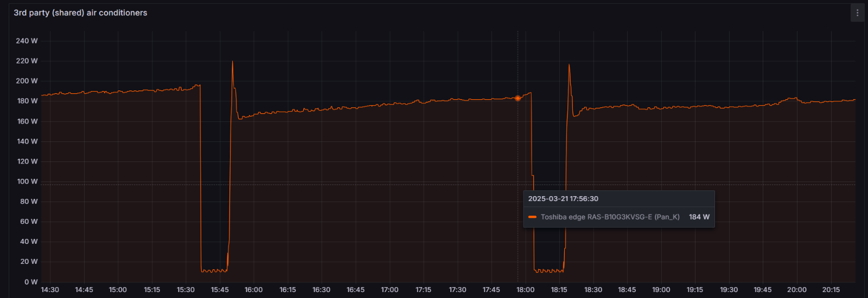Click the '20:00' time axis label
The image size is (868, 298).
pos(796,290)
